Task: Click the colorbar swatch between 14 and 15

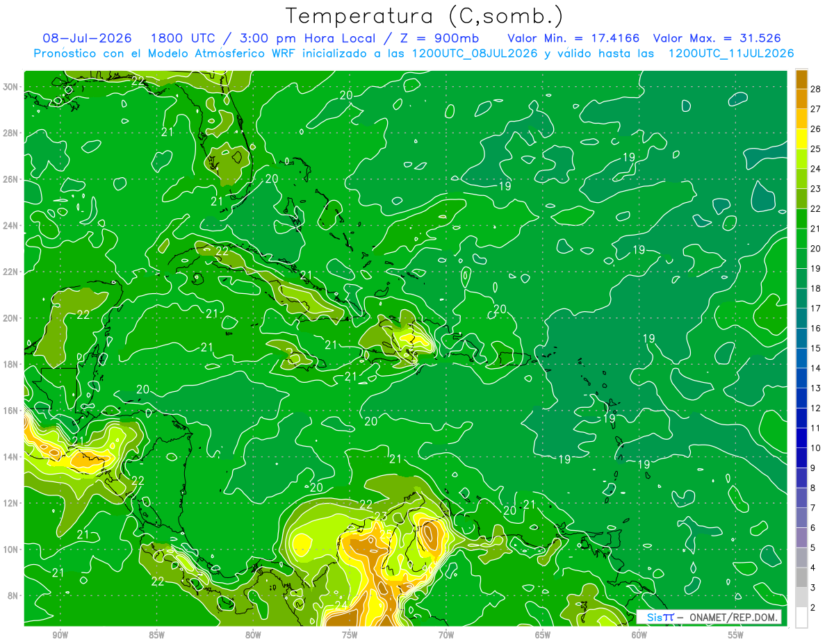Action: tap(802, 358)
